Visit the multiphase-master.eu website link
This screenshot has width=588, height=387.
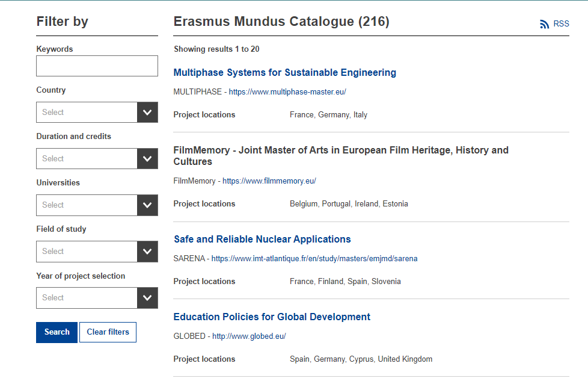pos(287,92)
